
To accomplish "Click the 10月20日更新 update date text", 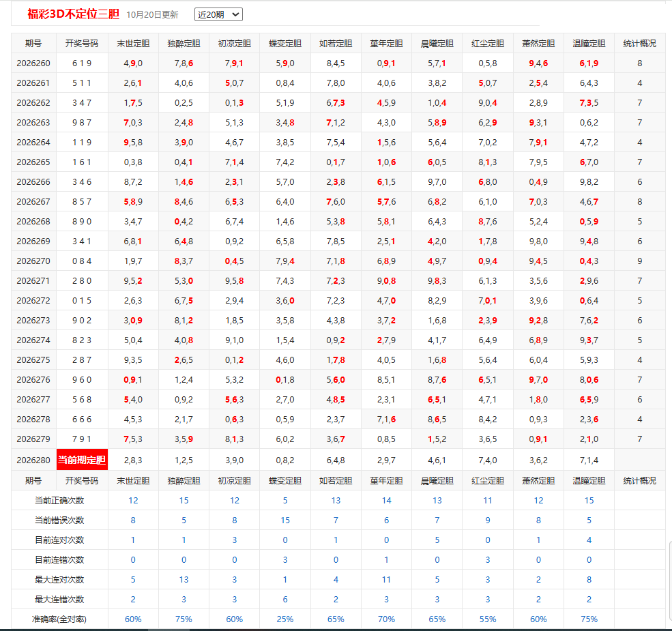I will coord(152,15).
